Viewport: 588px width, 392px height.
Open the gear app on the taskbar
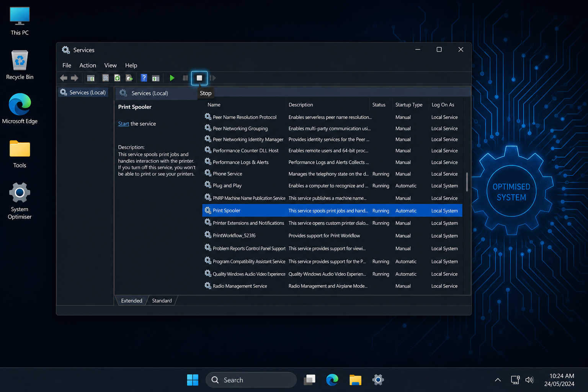(378, 380)
